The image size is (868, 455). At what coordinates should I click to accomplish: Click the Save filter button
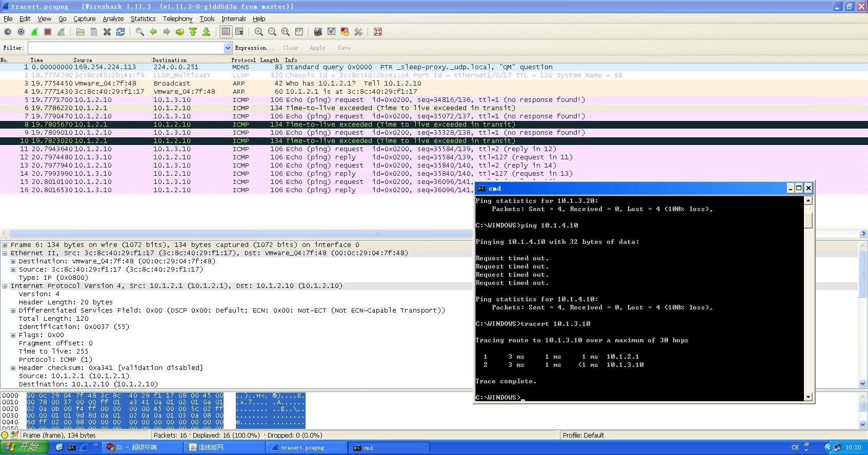(x=344, y=48)
